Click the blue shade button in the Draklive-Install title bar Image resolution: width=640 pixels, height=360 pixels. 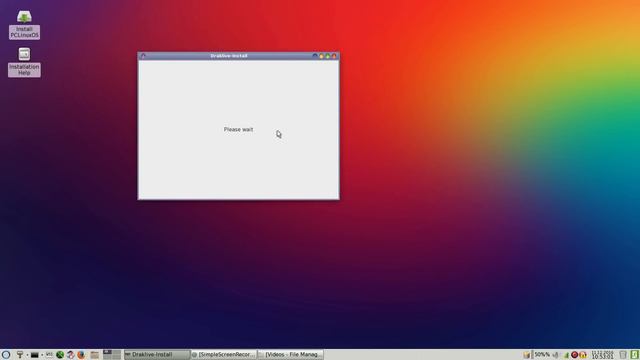(315, 56)
